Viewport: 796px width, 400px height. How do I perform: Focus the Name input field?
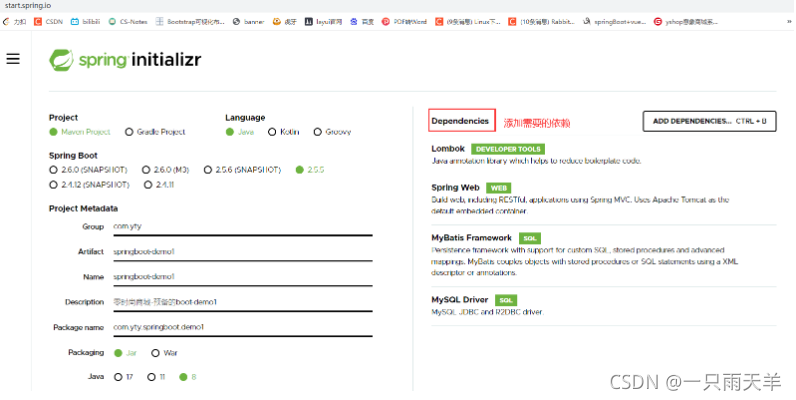(x=243, y=278)
